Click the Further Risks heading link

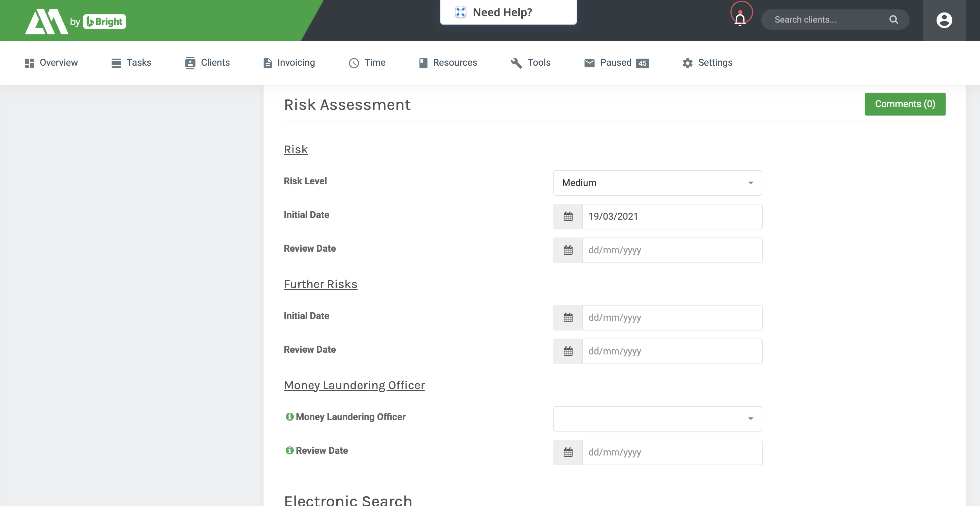(x=320, y=284)
